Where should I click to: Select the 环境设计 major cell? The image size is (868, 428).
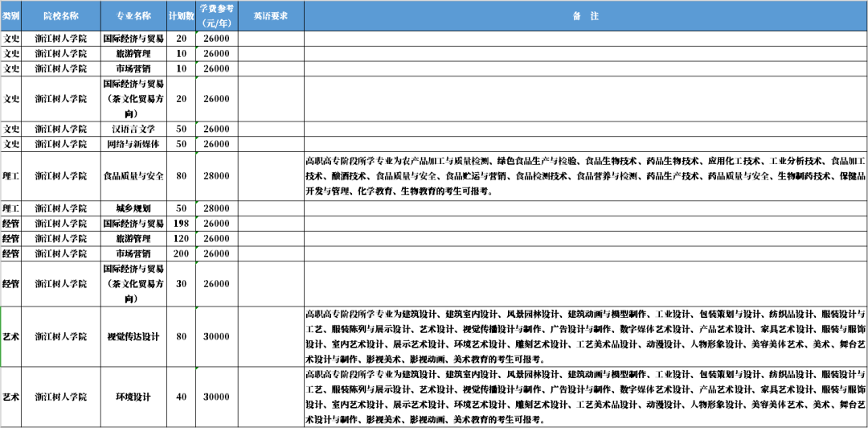pyautogui.click(x=133, y=397)
